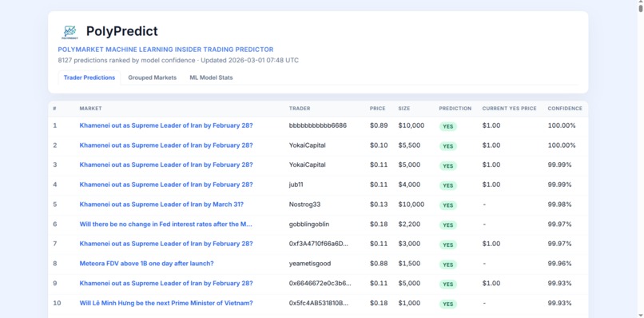Click the YES badge for gobblingoblin's row
Viewport: 644px width, 318px height.
447,225
